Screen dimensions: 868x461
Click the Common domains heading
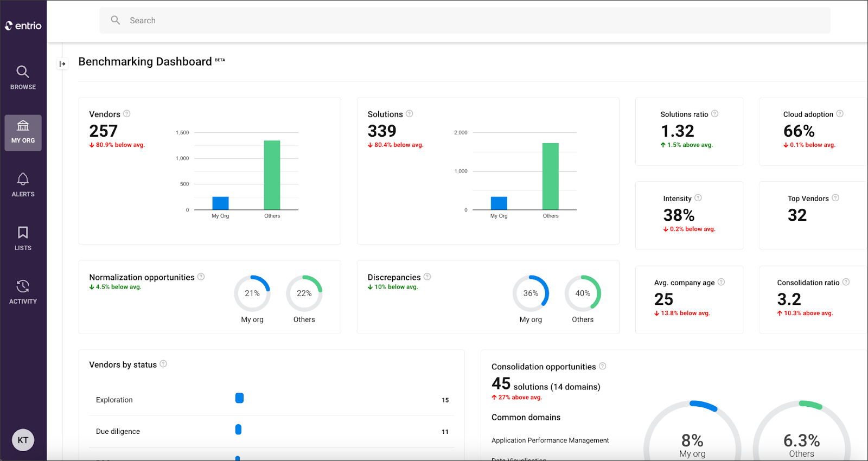click(x=526, y=417)
